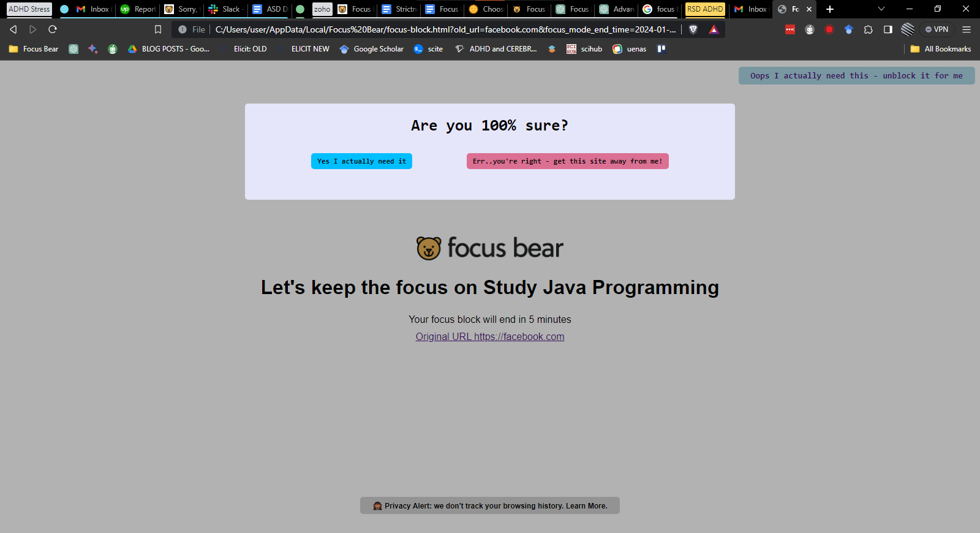This screenshot has width=980, height=533.
Task: Open the grey robot extension icon
Action: click(810, 29)
